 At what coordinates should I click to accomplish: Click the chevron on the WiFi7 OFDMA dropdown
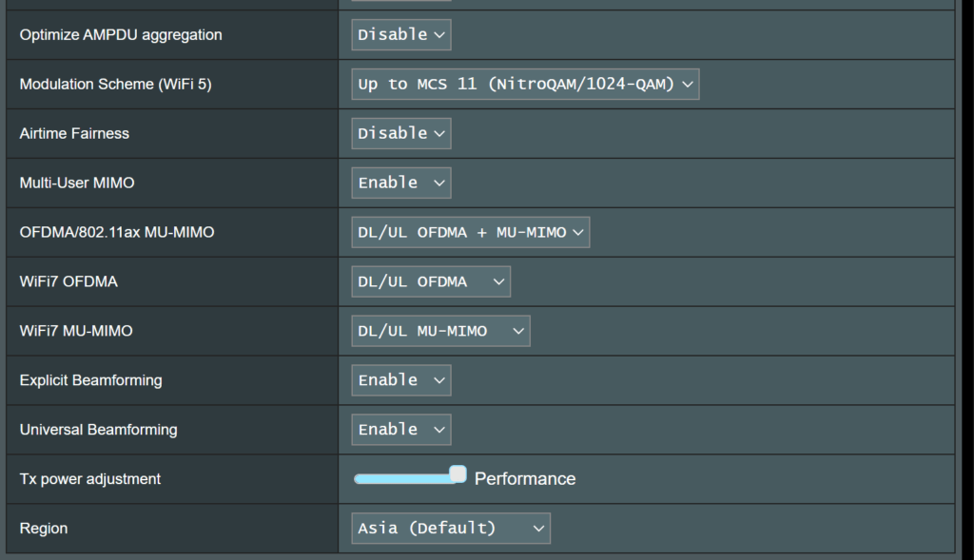click(498, 281)
